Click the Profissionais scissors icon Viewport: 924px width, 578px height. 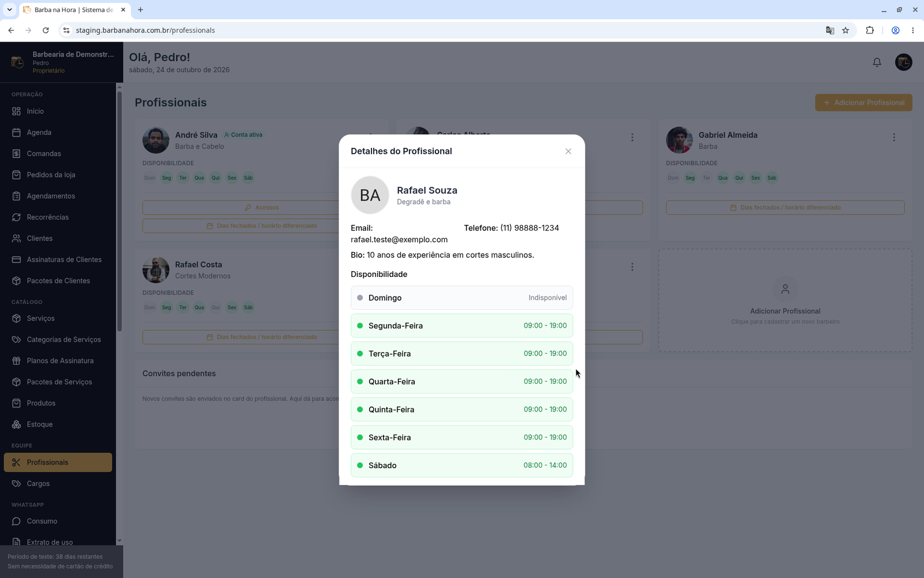point(16,462)
